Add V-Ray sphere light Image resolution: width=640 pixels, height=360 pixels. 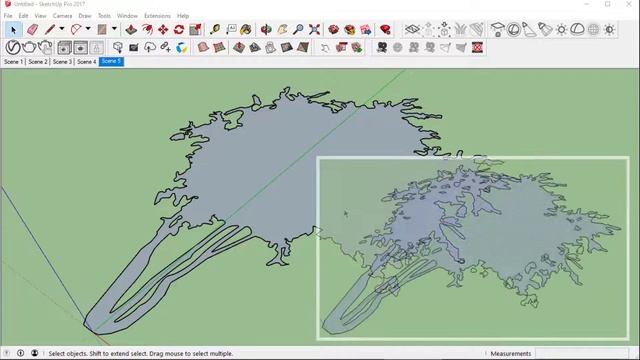(513, 29)
